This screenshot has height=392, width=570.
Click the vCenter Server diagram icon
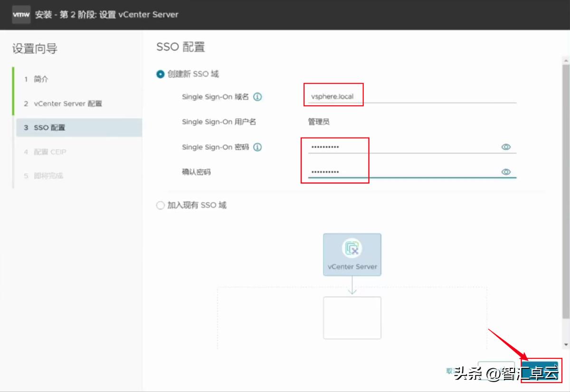[352, 248]
